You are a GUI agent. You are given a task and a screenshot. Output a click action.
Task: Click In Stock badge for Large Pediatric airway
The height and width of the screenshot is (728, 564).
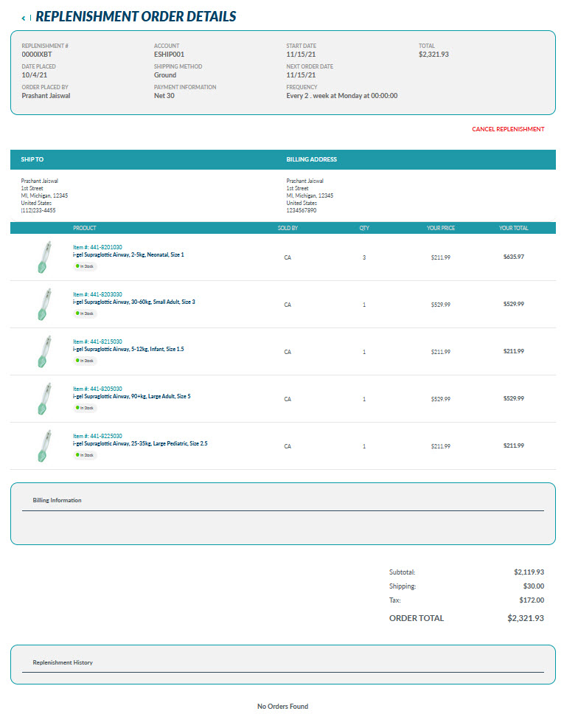click(x=85, y=455)
